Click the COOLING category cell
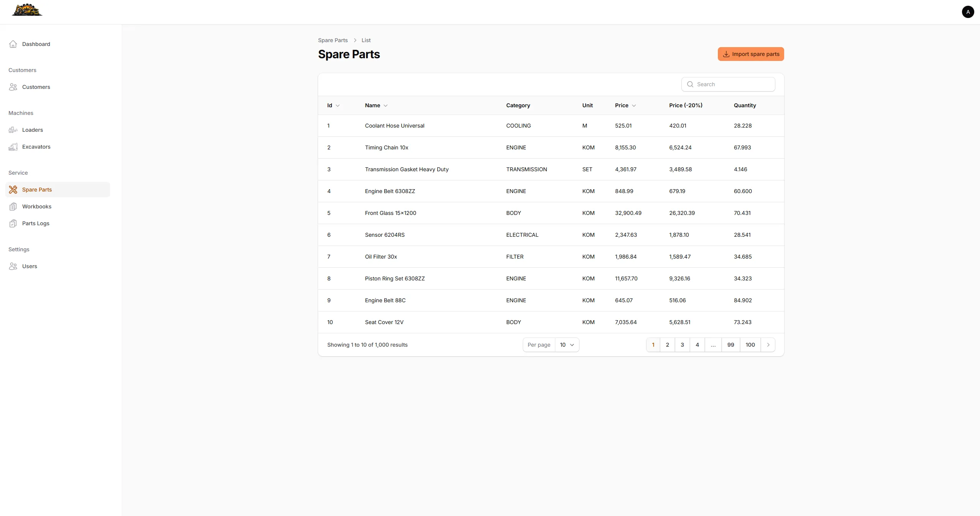 click(x=518, y=126)
